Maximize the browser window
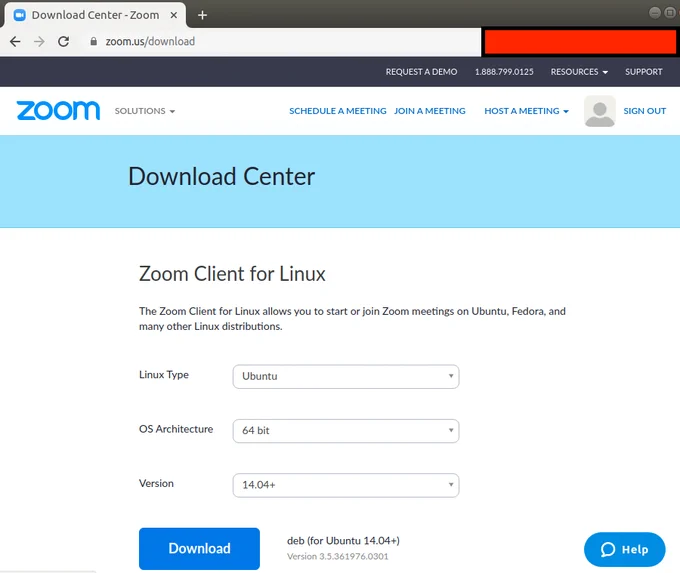 (670, 13)
